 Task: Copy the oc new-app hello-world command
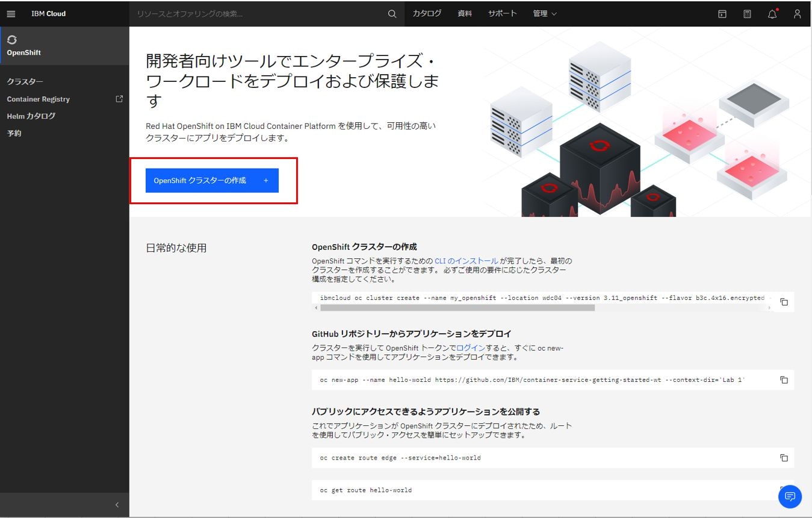pyautogui.click(x=784, y=379)
